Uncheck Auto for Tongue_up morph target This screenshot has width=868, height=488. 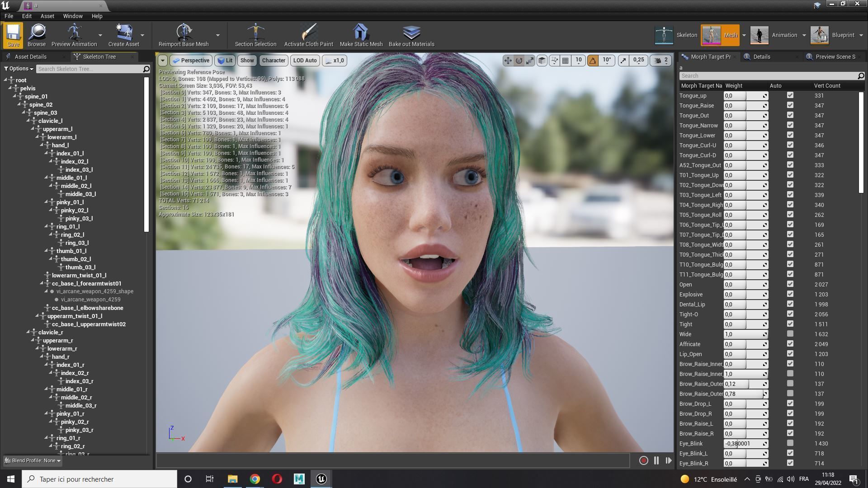tap(790, 95)
